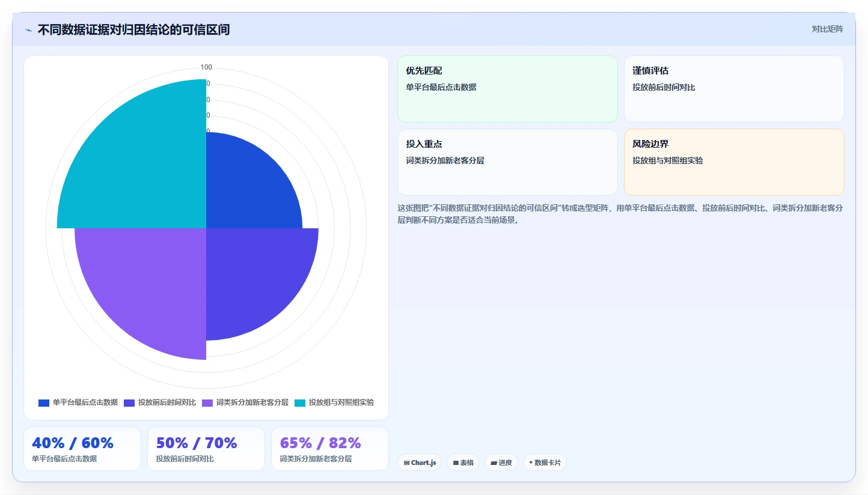868x495 pixels.
Task: Select the 65% / 82% stat card
Action: [330, 449]
